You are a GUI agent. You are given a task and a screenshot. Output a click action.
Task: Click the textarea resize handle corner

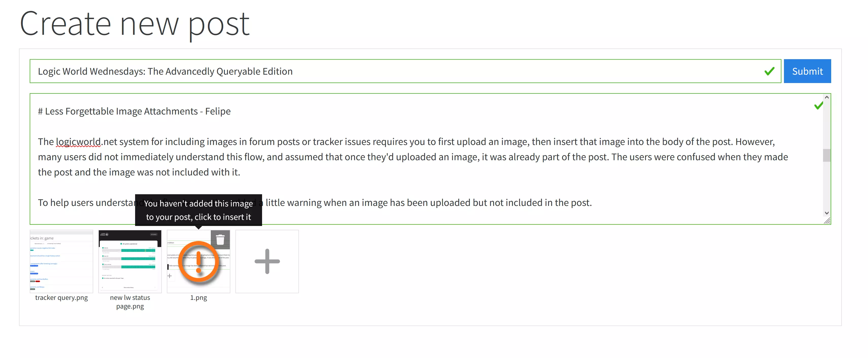(x=827, y=221)
